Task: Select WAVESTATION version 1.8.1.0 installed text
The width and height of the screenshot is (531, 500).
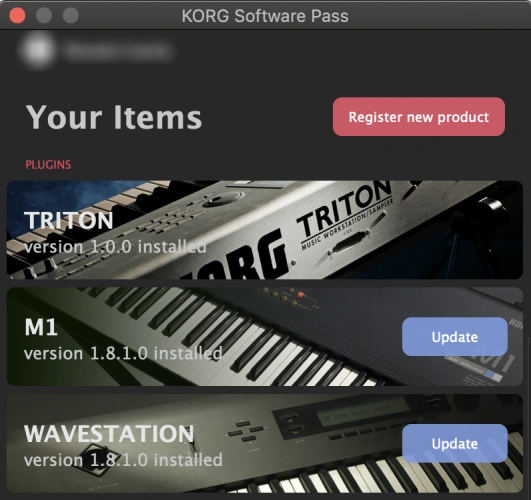Action: (x=123, y=460)
